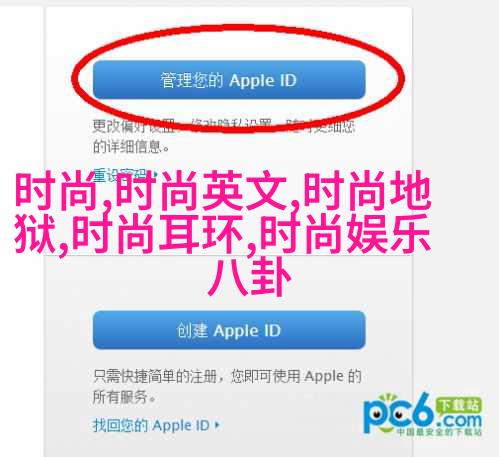499x457 pixels.
Task: Click the 创建 Apple ID button
Action: pyautogui.click(x=229, y=330)
